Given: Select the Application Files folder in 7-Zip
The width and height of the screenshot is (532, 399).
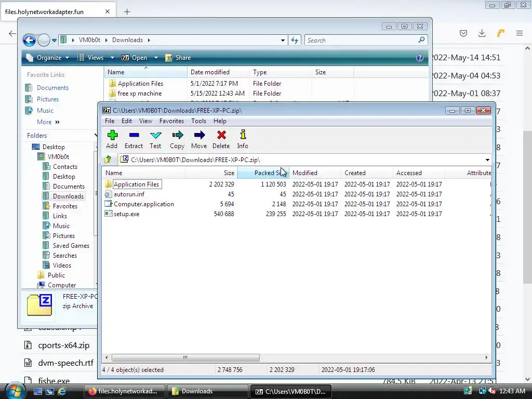Looking at the screenshot, I should click(137, 184).
